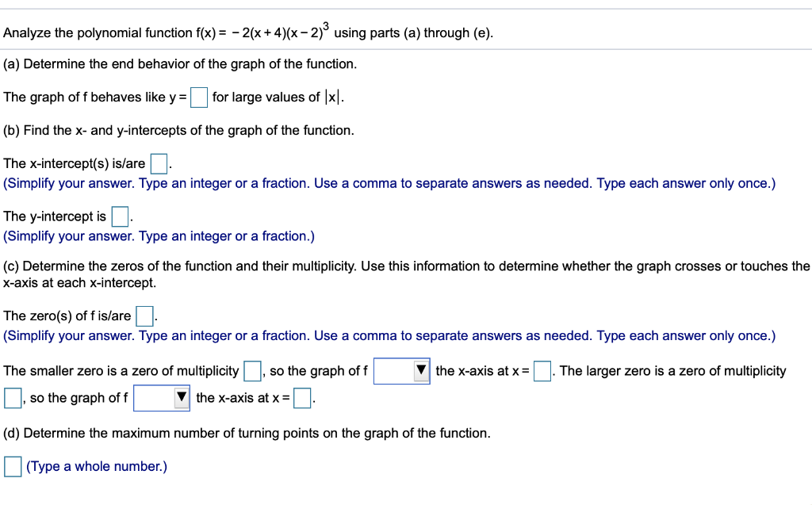Click the x = box after the second dropdown
812x505 pixels.
301,397
